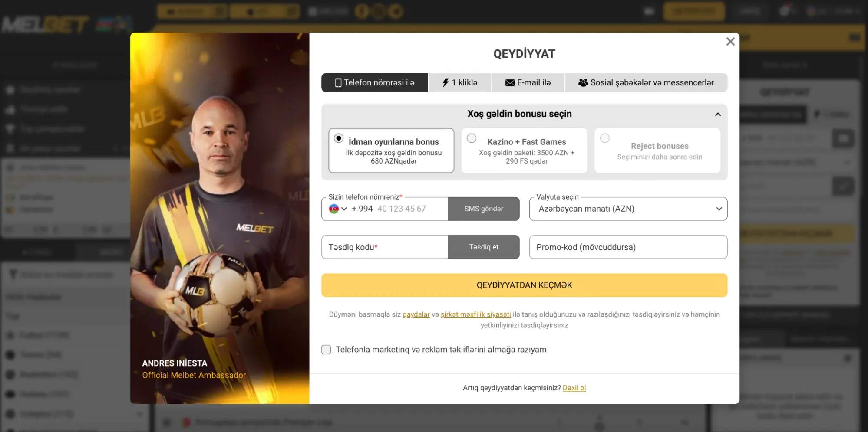Open the Valyuta seçin currency dropdown
This screenshot has width=868, height=432.
628,209
